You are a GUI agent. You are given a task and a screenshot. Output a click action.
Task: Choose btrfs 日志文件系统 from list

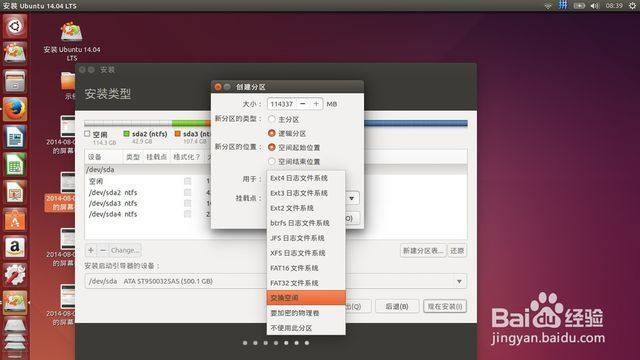point(306,223)
